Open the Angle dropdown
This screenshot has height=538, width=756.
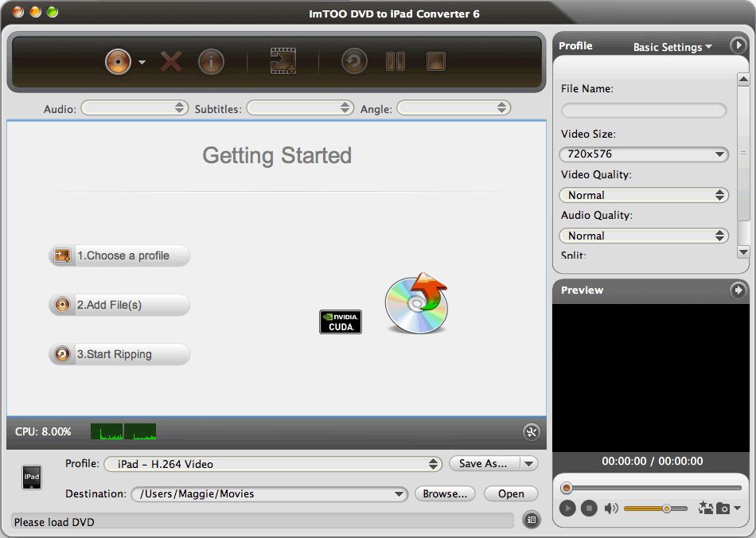point(454,108)
